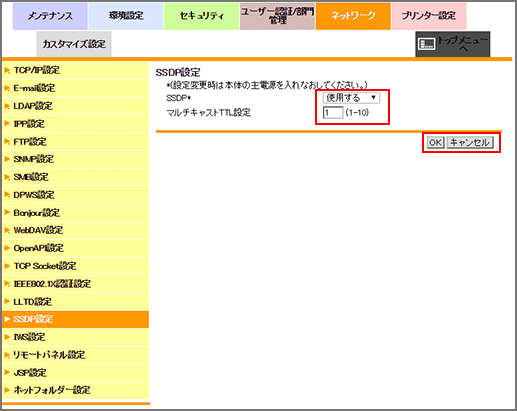Click the SSDP設定 page heading
The width and height of the screenshot is (517, 411).
click(x=178, y=72)
